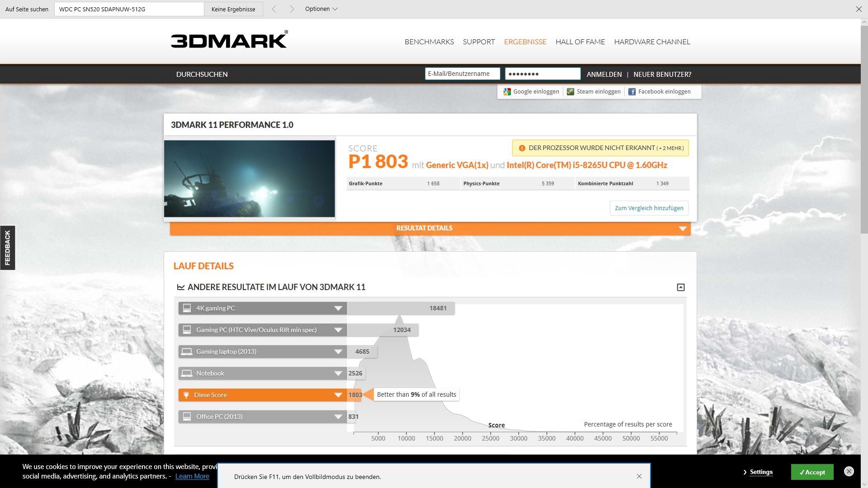
Task: Click the Steam login icon
Action: click(571, 92)
